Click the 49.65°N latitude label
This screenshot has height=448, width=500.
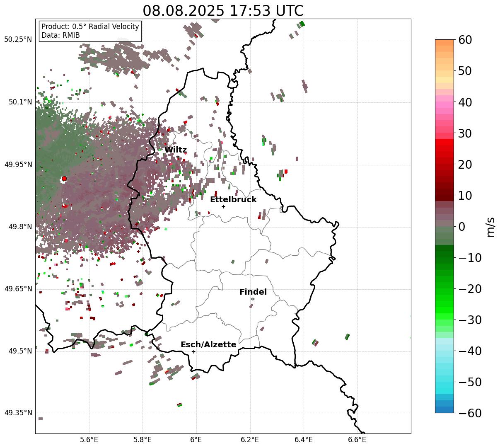(x=18, y=289)
